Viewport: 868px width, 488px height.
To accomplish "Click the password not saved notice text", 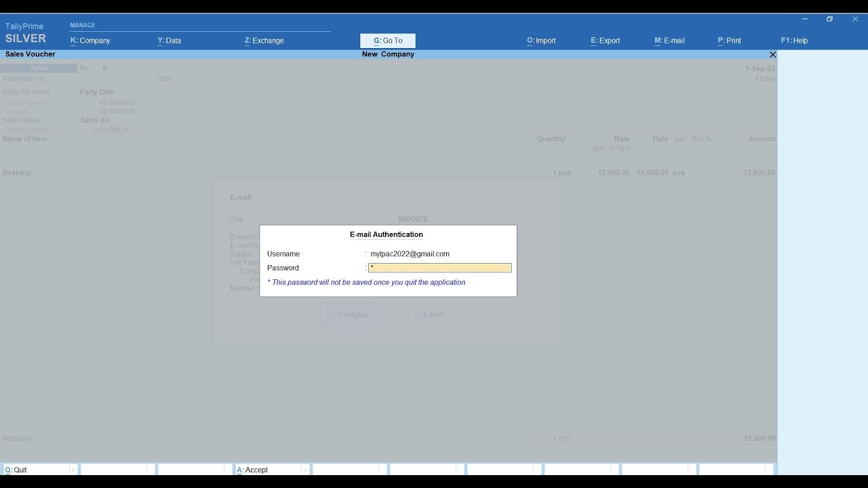I will pos(366,283).
